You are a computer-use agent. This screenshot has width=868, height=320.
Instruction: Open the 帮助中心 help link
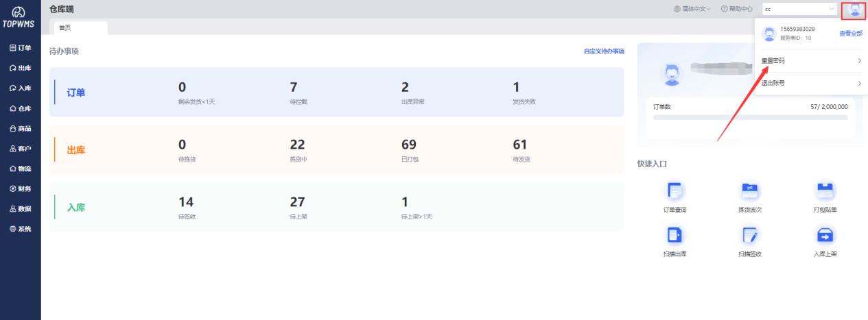click(x=737, y=9)
